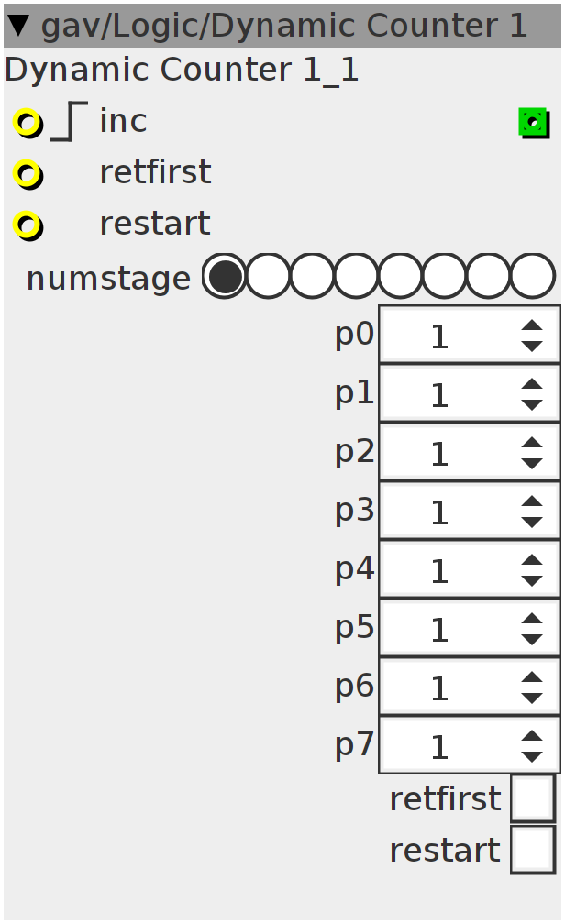Click the p6 value field
Image resolution: width=565 pixels, height=924 pixels.
(470, 687)
